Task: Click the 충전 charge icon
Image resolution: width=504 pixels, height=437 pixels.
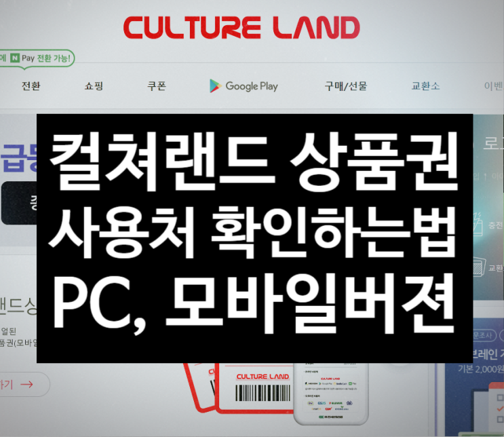Action: 478,224
